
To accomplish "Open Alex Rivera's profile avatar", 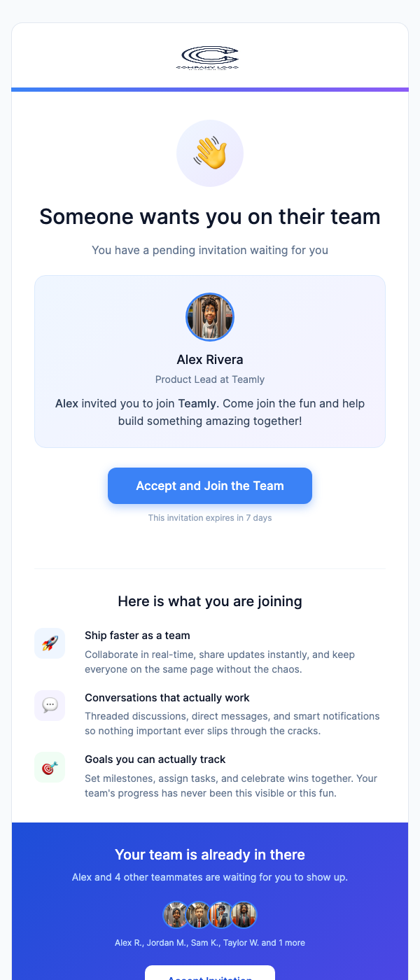I will pos(209,316).
